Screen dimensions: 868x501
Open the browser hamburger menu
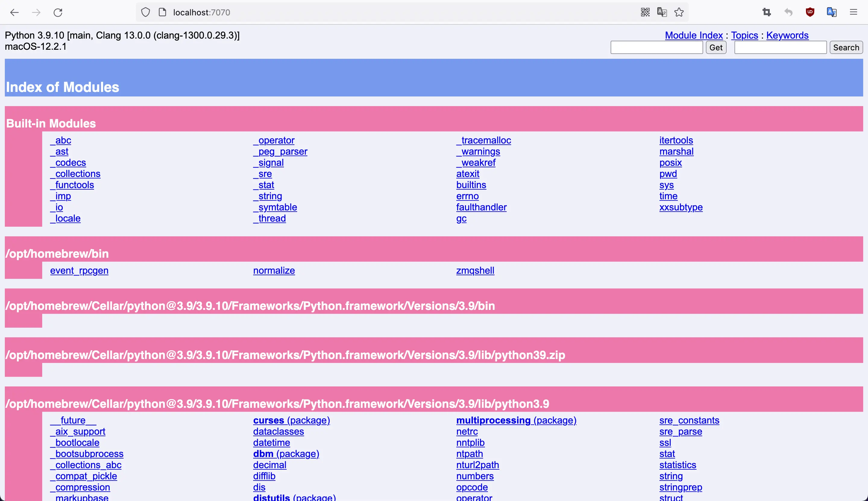(x=854, y=12)
